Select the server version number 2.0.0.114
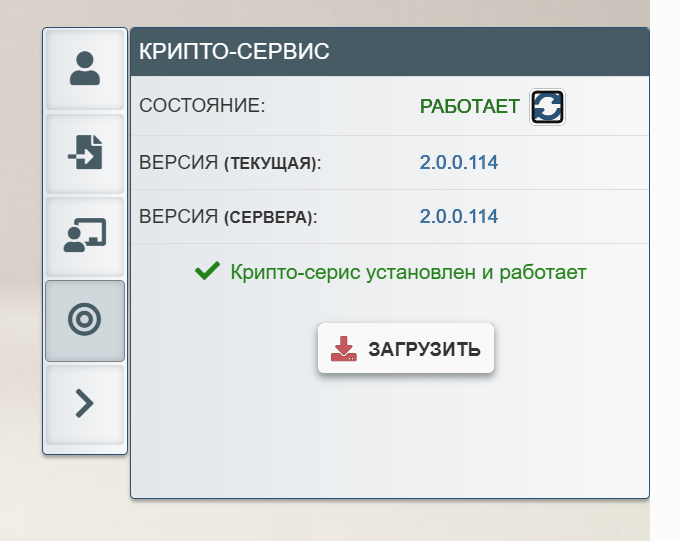The image size is (680, 541). 458,216
